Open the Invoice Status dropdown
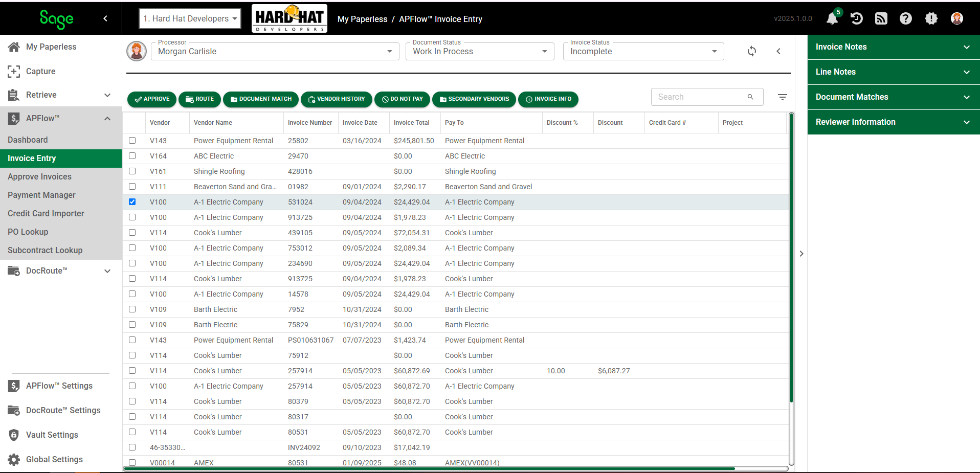 click(643, 51)
